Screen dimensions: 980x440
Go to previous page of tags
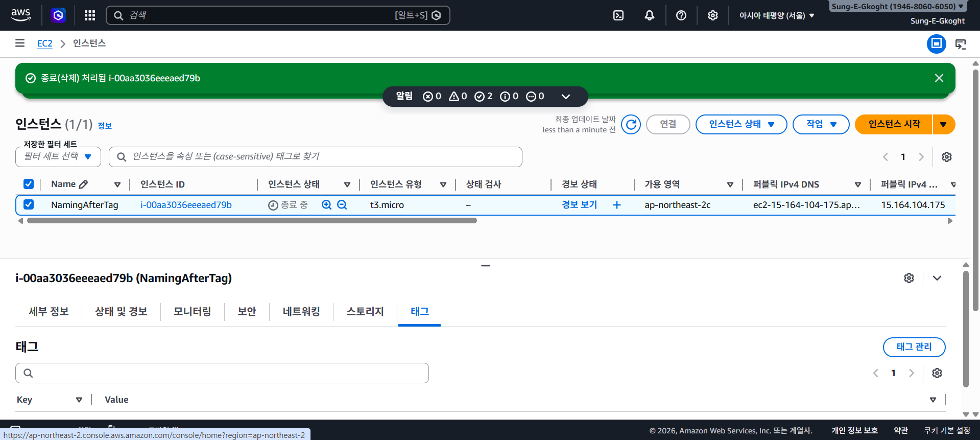(x=876, y=373)
